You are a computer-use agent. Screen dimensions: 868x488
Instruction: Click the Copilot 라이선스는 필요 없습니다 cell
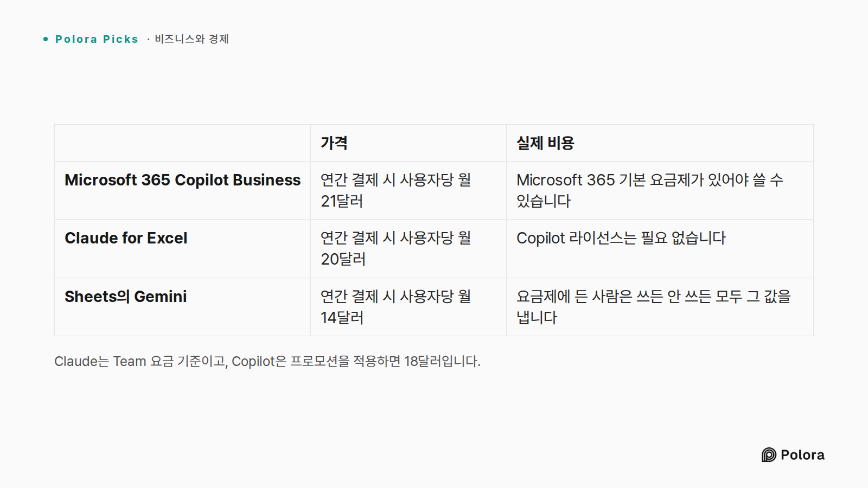pos(660,248)
